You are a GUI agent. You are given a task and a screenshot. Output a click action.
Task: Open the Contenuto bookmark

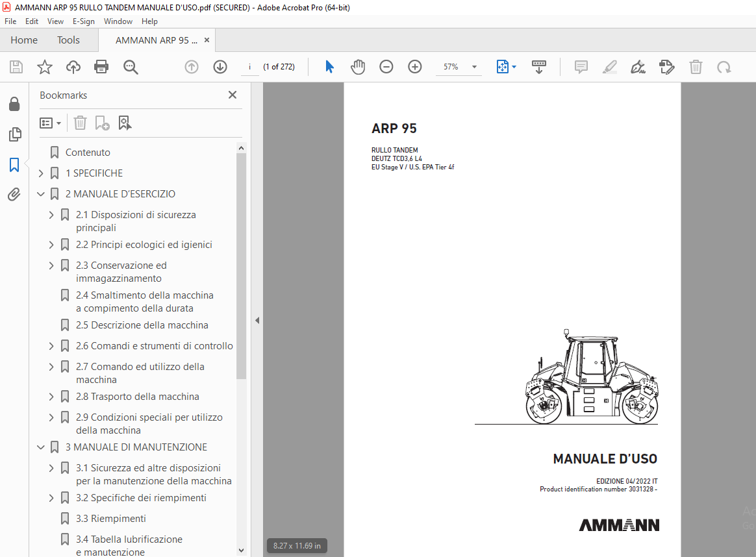click(88, 153)
